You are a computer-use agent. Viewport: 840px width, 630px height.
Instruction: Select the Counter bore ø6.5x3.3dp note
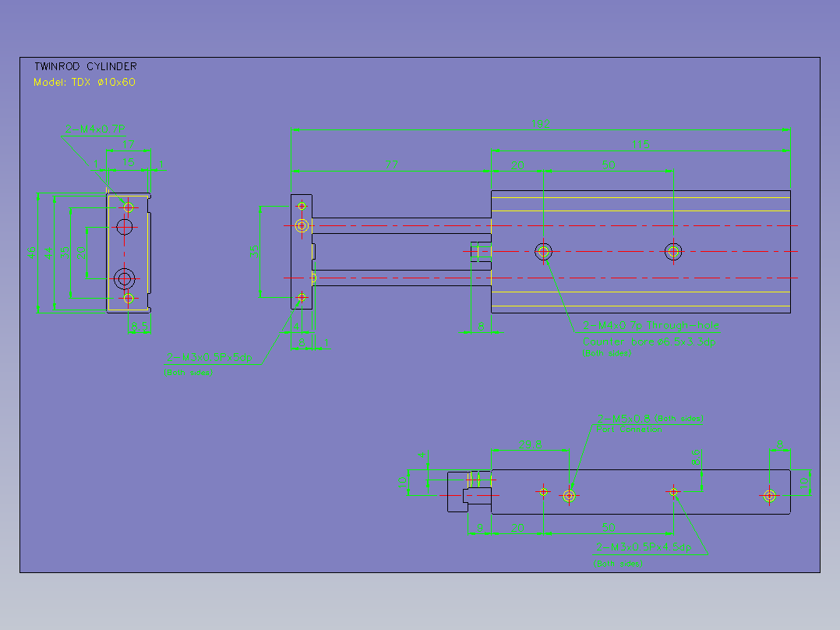point(649,342)
